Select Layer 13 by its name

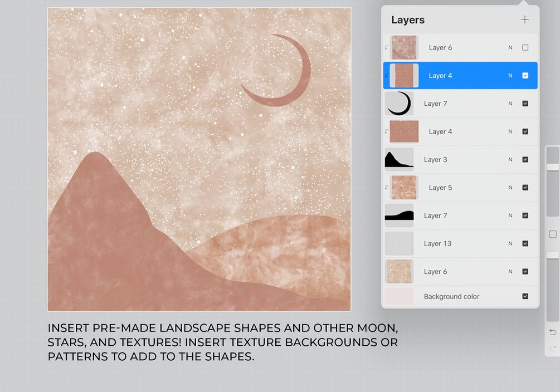click(437, 243)
